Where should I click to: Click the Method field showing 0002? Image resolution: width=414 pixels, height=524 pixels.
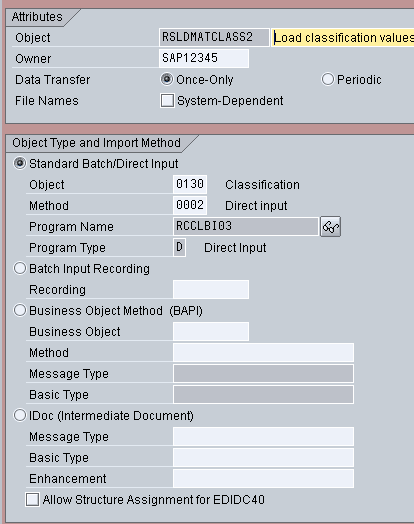tap(190, 205)
